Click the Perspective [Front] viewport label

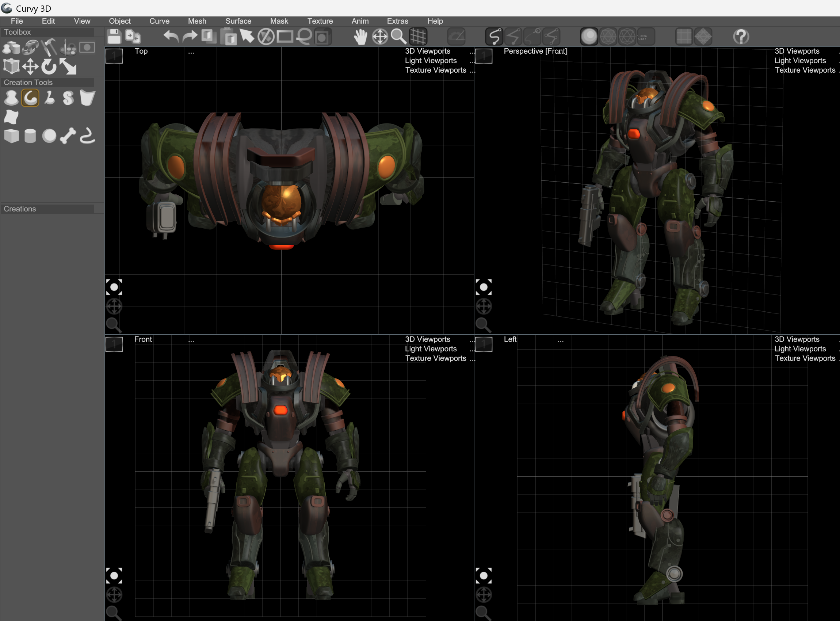coord(535,51)
